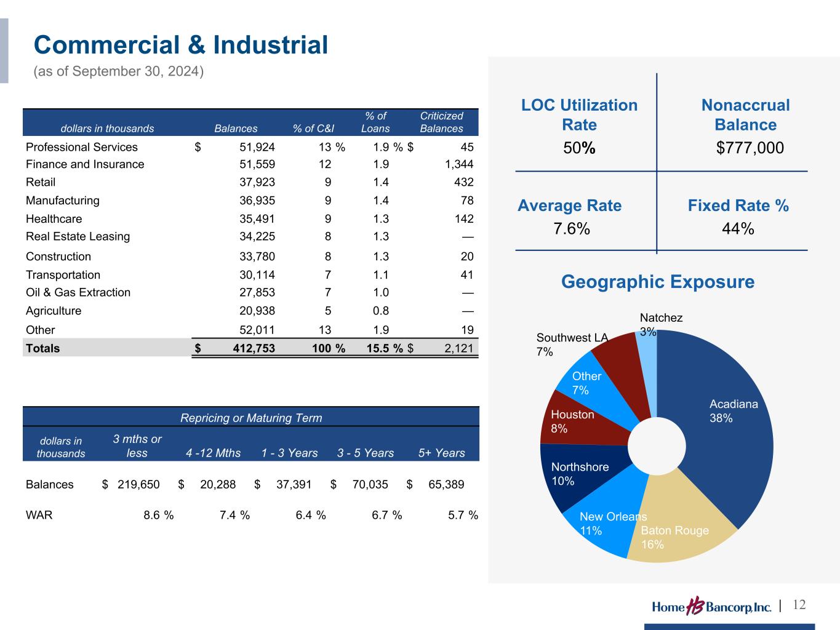Click the Totals balance value 412,753
This screenshot has width=840, height=630.
click(x=254, y=349)
